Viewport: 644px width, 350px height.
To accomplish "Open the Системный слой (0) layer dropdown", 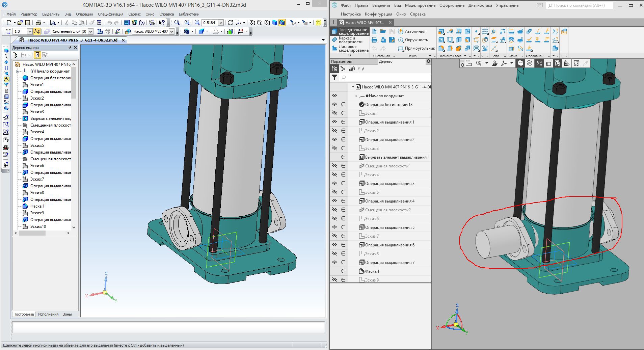I will coord(90,31).
